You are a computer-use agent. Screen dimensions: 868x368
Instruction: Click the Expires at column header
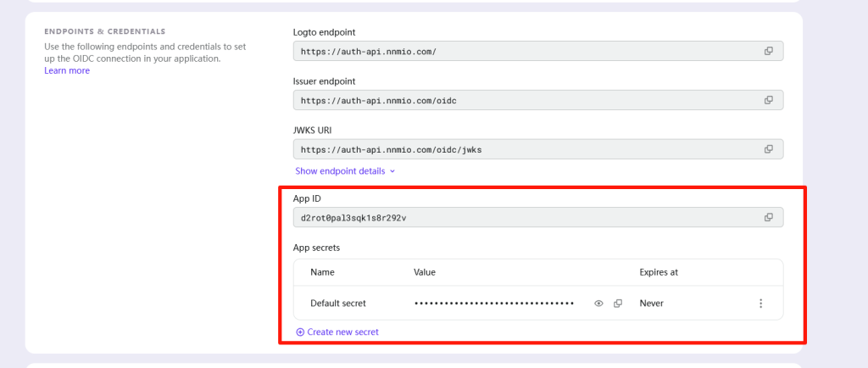[x=659, y=273]
